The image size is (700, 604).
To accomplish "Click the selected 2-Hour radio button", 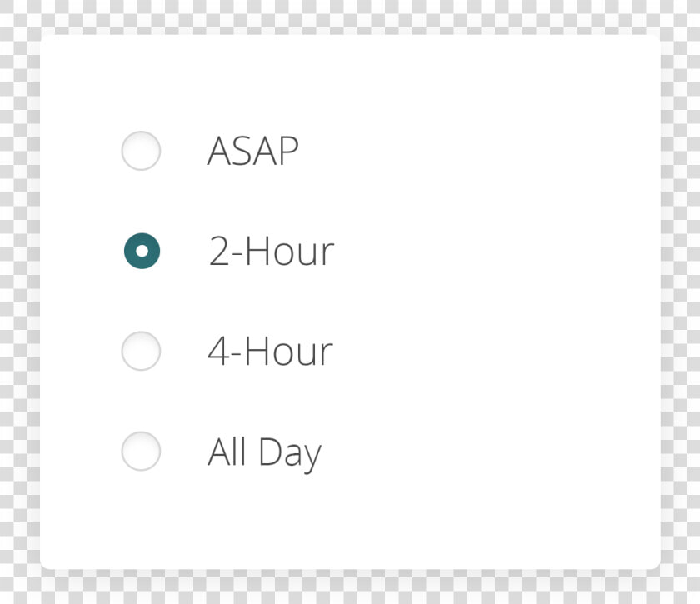I will (x=142, y=251).
